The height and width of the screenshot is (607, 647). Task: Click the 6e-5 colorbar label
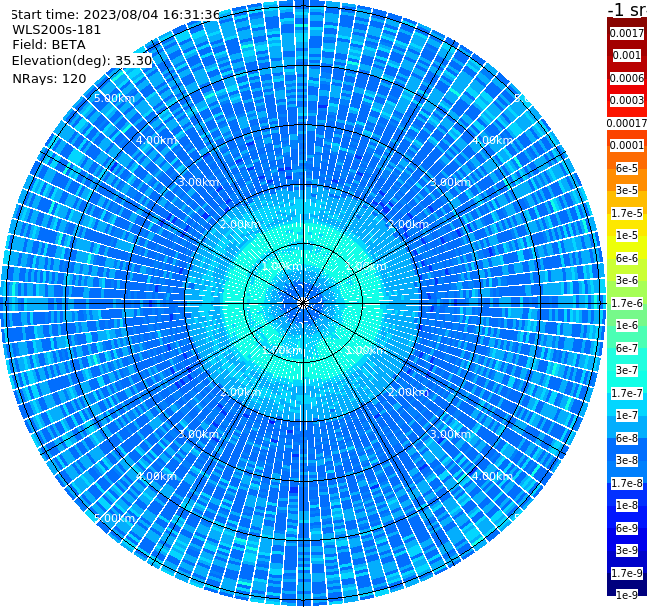[627, 168]
